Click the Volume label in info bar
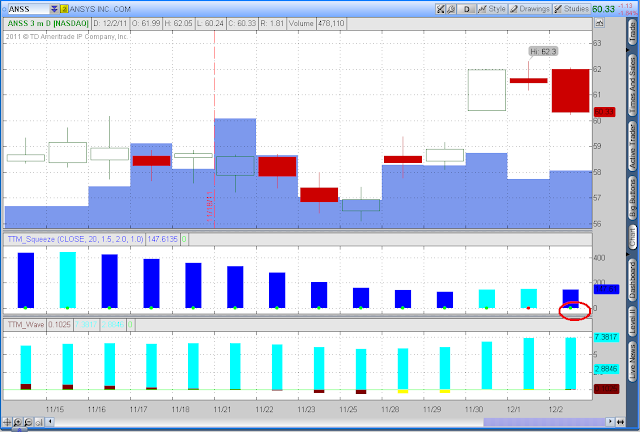Image resolution: width=640 pixels, height=432 pixels. click(x=301, y=23)
